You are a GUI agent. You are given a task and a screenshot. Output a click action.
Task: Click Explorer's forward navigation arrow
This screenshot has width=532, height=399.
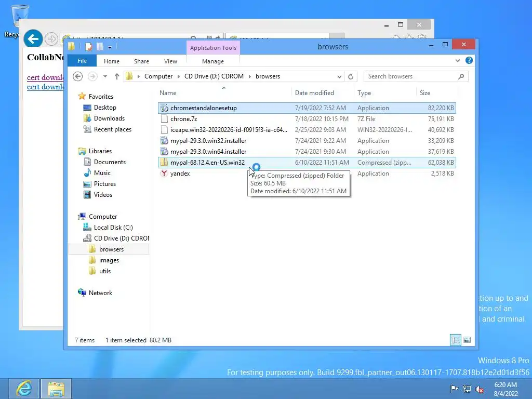pos(92,76)
